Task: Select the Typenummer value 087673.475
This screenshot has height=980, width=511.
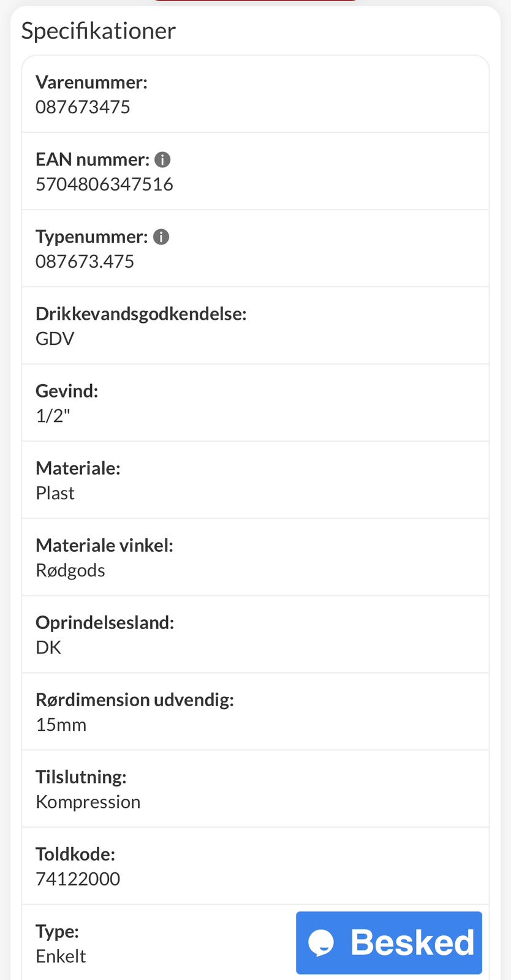Action: 85,260
